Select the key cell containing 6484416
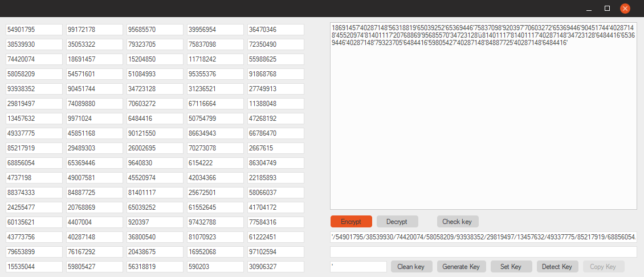This screenshot has width=644, height=277. (155, 119)
